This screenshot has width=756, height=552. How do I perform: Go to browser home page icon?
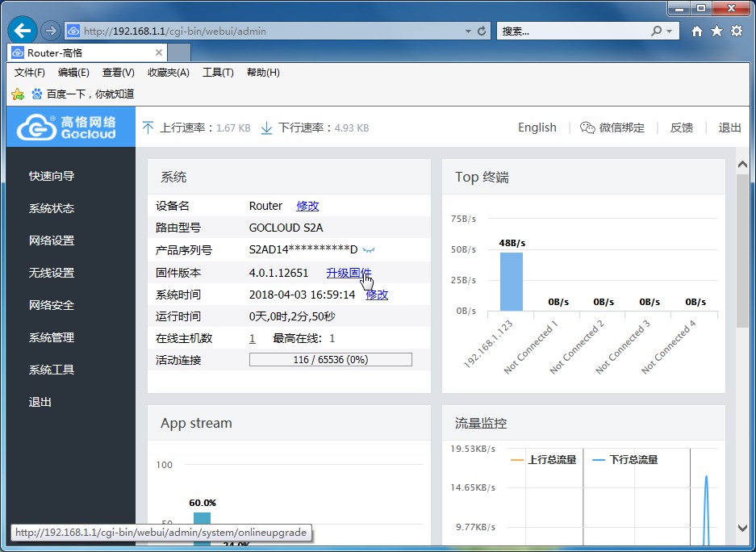click(x=696, y=31)
